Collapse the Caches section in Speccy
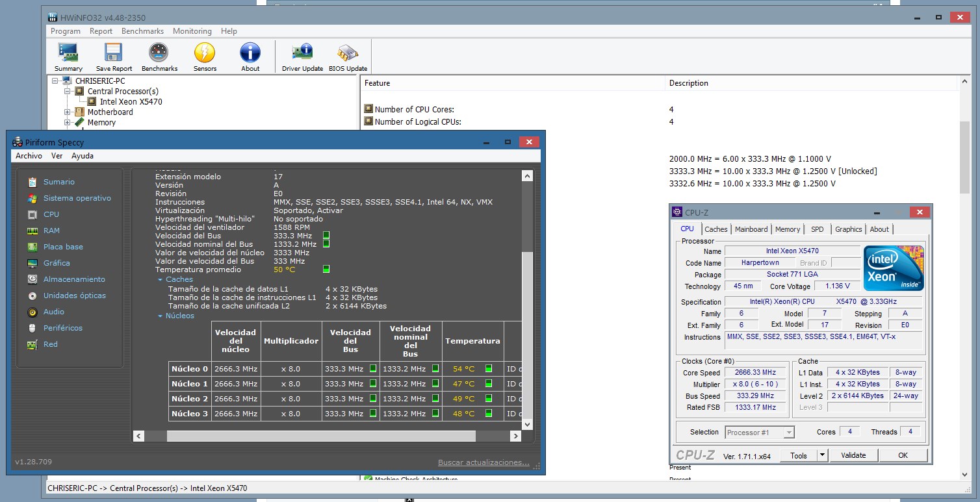The height and width of the screenshot is (502, 980). [160, 279]
